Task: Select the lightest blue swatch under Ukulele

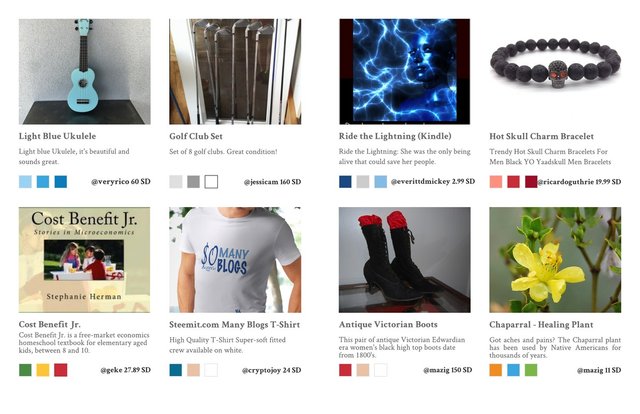Action: [x=25, y=182]
